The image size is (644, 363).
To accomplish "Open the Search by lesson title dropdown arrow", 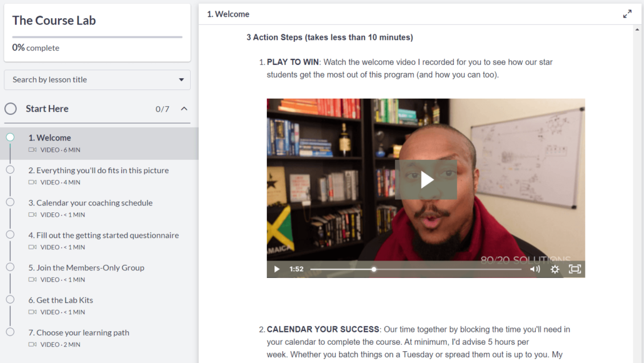I will [181, 80].
